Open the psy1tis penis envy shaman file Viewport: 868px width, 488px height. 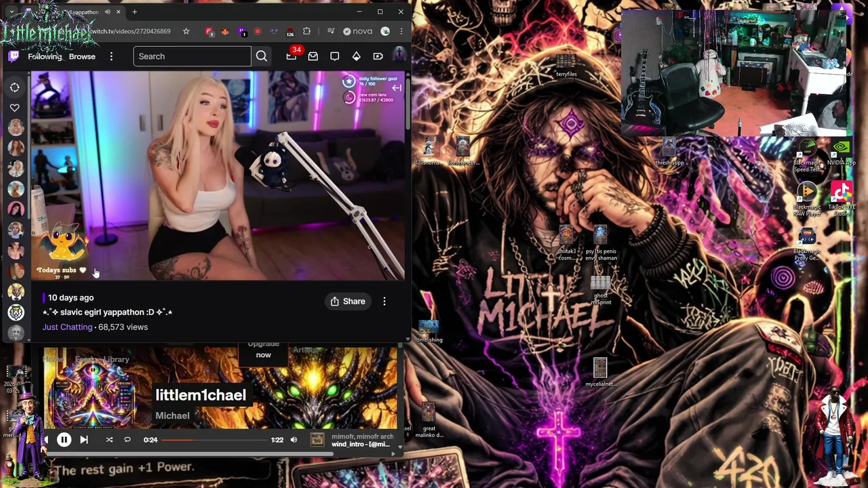(600, 244)
